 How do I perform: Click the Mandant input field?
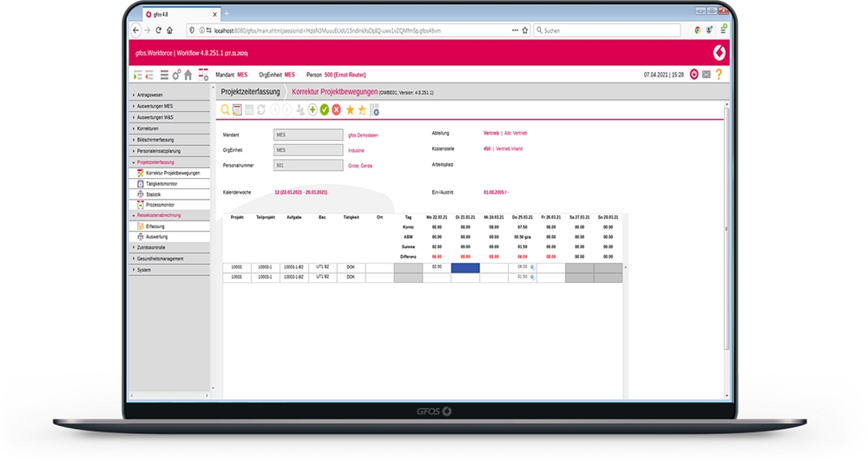click(x=308, y=135)
